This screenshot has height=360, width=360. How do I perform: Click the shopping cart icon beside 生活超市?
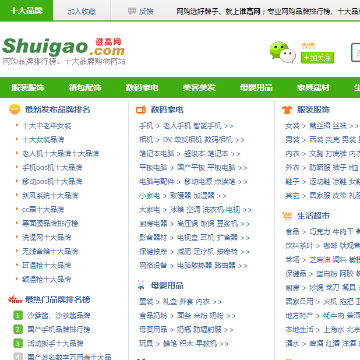(x=287, y=216)
